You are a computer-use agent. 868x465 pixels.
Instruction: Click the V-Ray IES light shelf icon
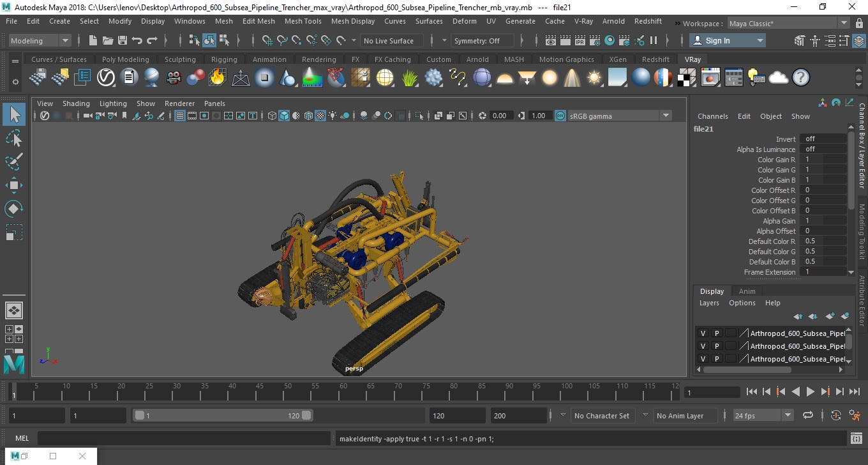[x=572, y=78]
